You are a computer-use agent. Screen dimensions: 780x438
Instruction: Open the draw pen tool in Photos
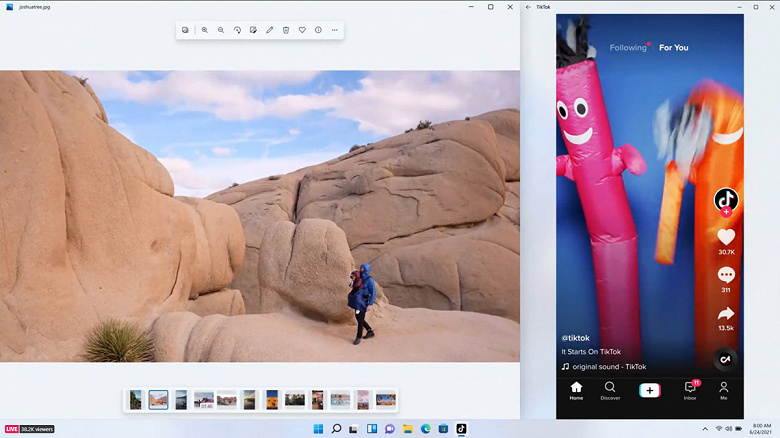pyautogui.click(x=270, y=31)
